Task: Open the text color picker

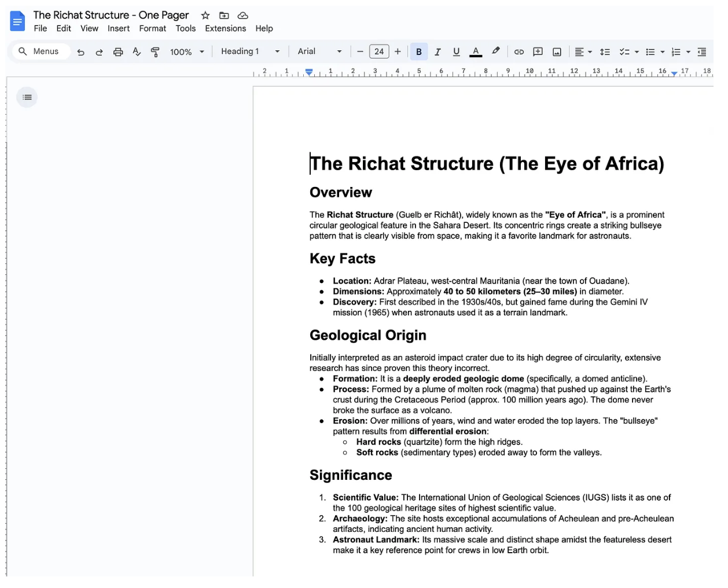Action: pos(476,52)
